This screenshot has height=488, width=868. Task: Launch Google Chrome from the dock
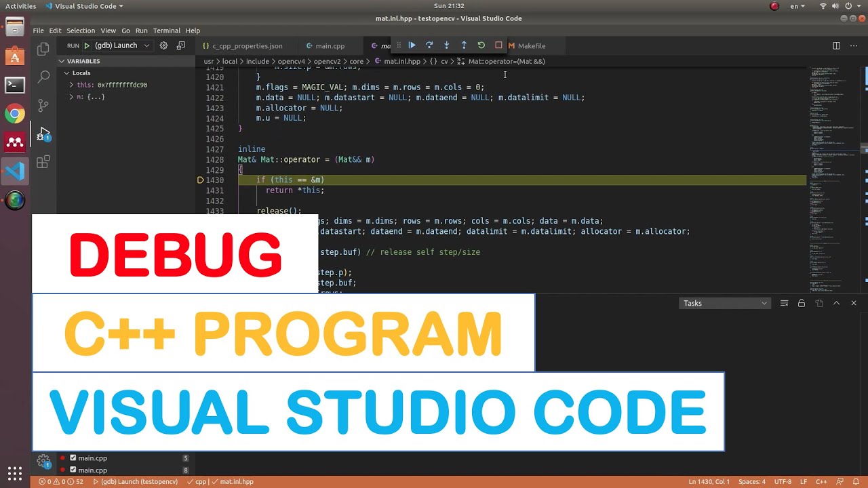[15, 114]
